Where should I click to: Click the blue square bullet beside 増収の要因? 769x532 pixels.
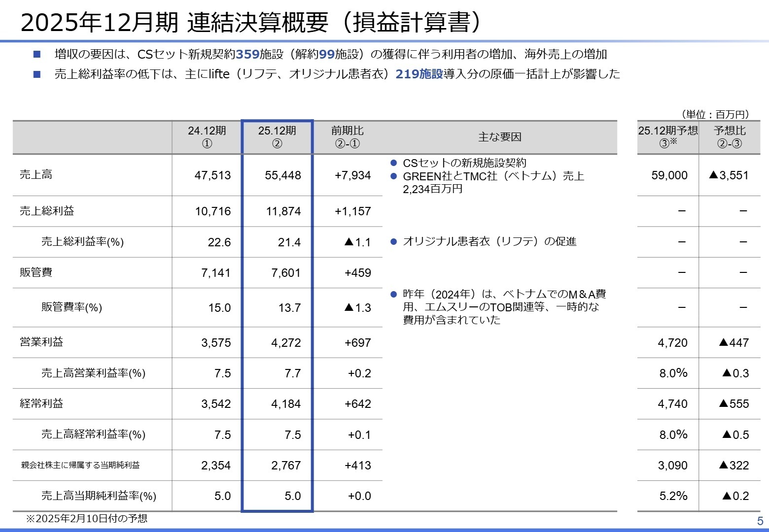[x=36, y=55]
